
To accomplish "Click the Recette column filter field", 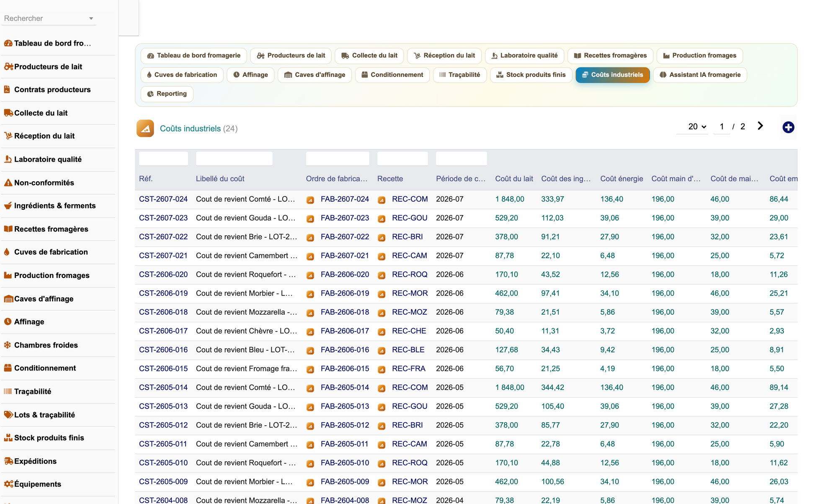I will pos(402,159).
